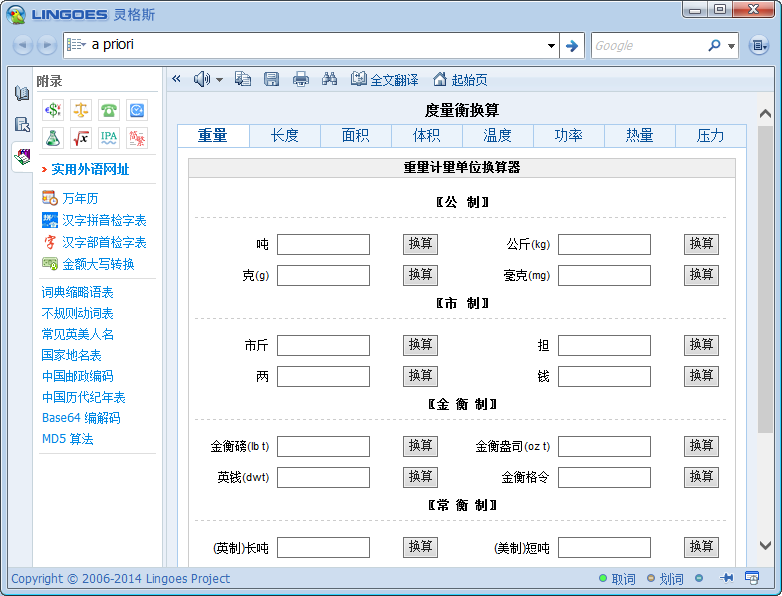Click 全文翻译 full text translation
Viewport: 782px width, 596px height.
pyautogui.click(x=385, y=79)
